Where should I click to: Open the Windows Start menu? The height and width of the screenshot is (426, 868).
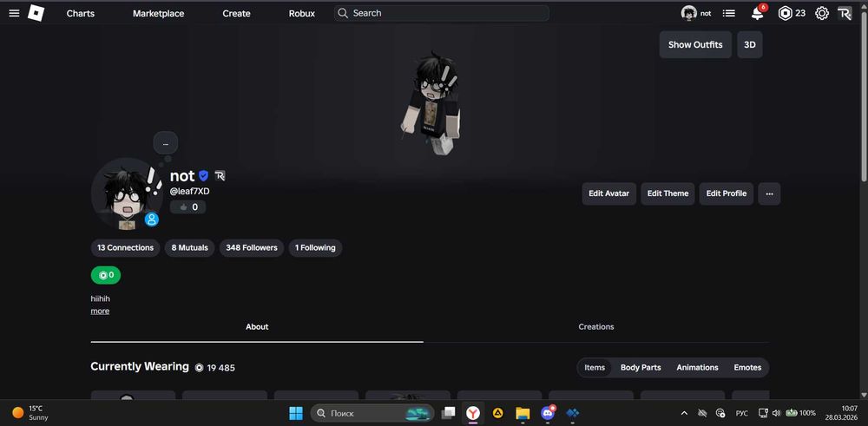point(296,413)
